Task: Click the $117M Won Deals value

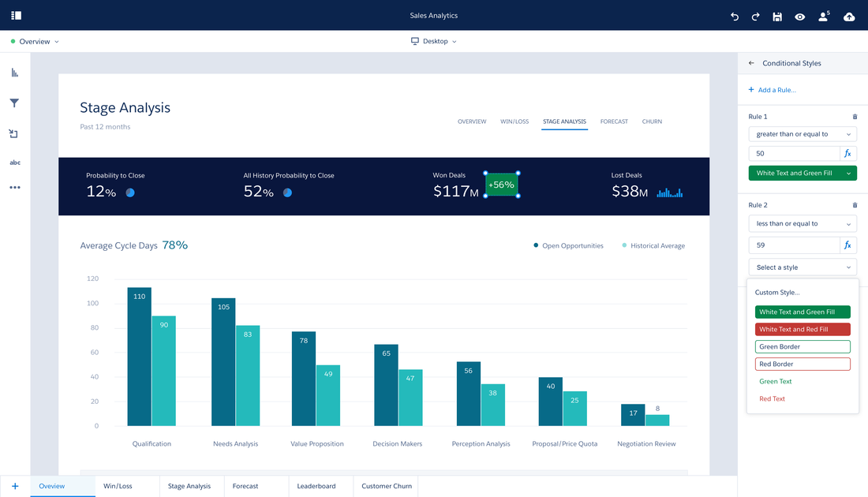Action: point(455,192)
